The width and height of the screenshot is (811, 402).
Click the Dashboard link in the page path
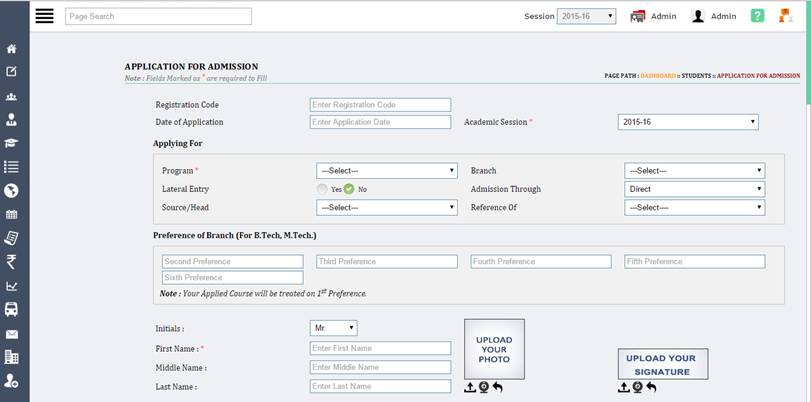tap(658, 76)
